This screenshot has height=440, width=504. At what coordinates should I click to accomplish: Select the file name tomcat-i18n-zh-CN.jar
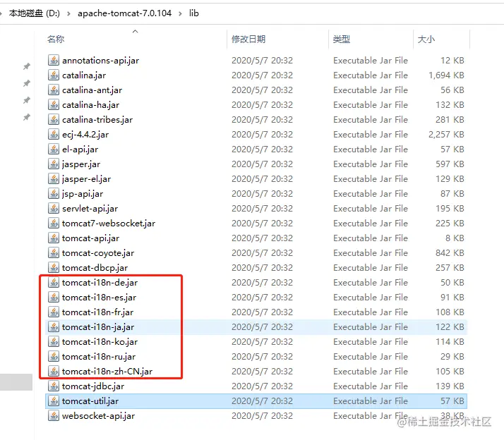pos(107,372)
